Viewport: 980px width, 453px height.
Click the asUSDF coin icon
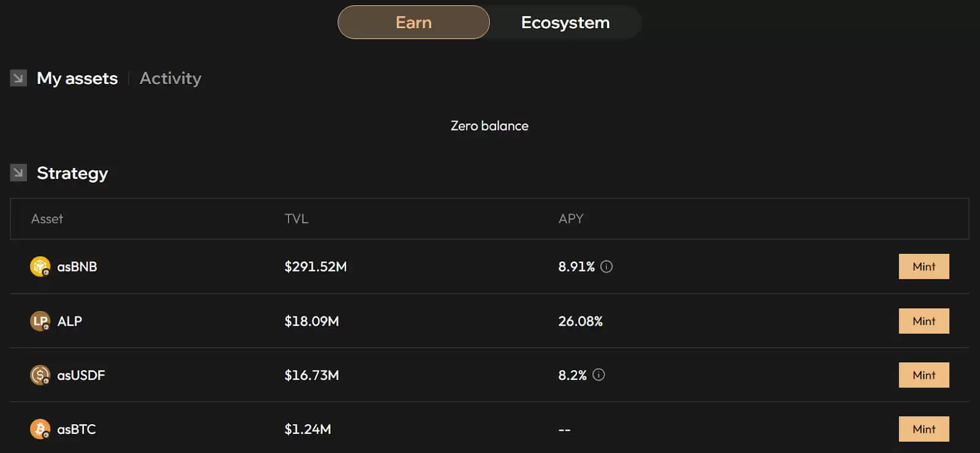(40, 375)
